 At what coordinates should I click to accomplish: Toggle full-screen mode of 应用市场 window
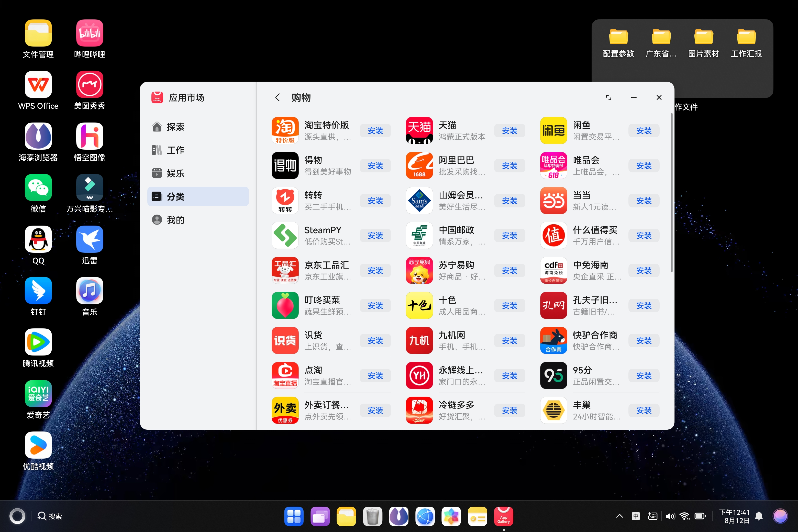pos(608,98)
